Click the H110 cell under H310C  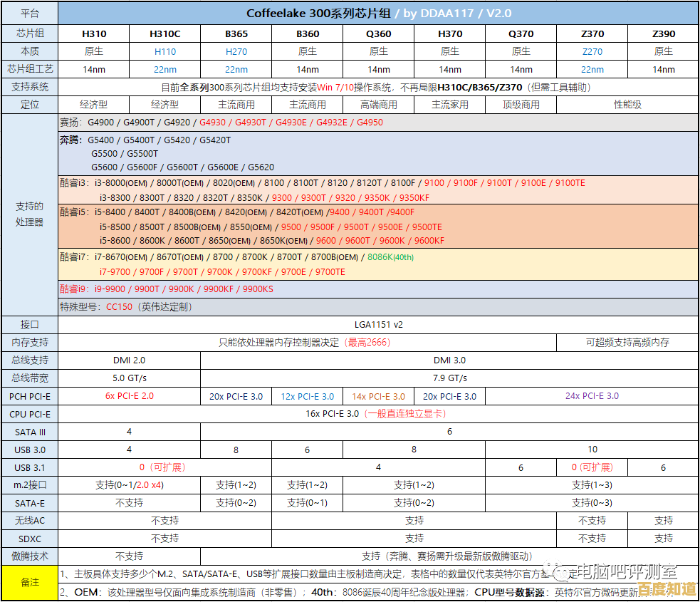[x=164, y=51]
